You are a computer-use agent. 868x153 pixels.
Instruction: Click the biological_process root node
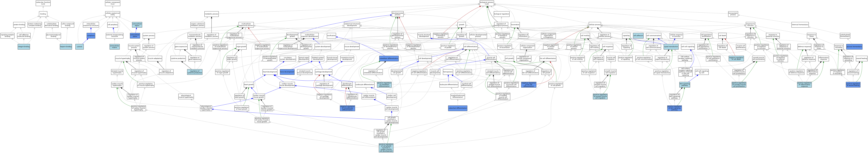[487, 3]
